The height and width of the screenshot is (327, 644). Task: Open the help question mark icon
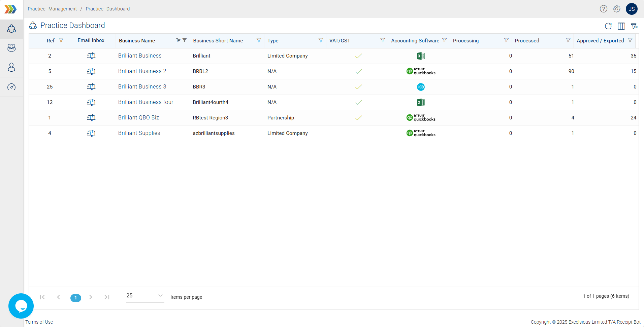tap(604, 9)
